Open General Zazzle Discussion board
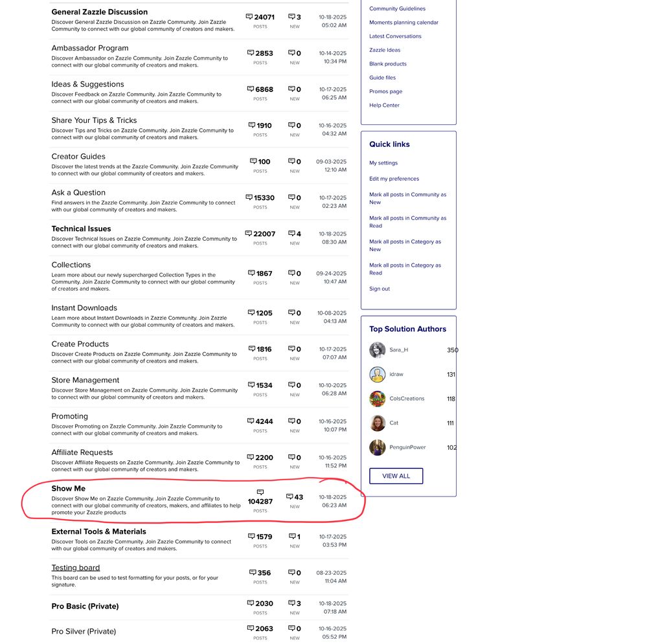647x644 pixels. (x=99, y=12)
